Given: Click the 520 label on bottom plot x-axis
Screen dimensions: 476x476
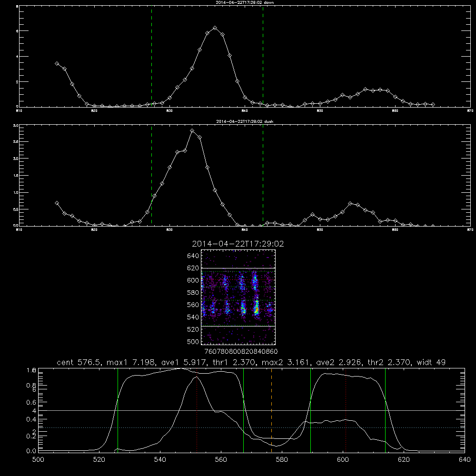Looking at the screenshot, I should [99, 460].
